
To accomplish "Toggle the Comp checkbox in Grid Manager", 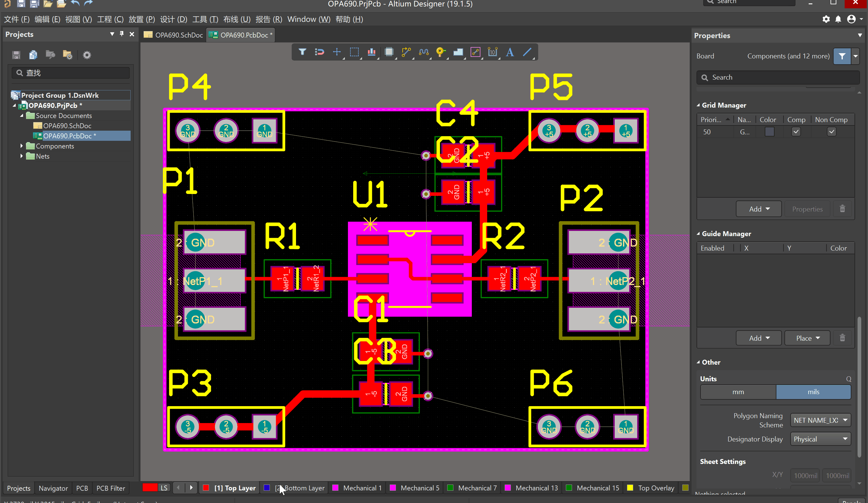I will tap(796, 132).
